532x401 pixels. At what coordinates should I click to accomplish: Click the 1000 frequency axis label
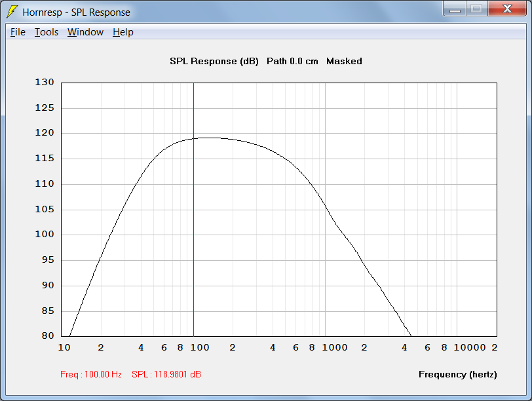pyautogui.click(x=335, y=347)
